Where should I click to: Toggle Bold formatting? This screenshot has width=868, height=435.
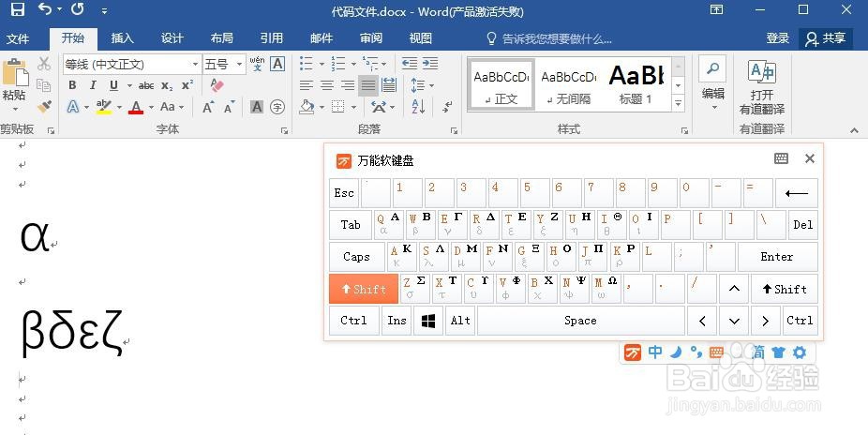pos(72,85)
